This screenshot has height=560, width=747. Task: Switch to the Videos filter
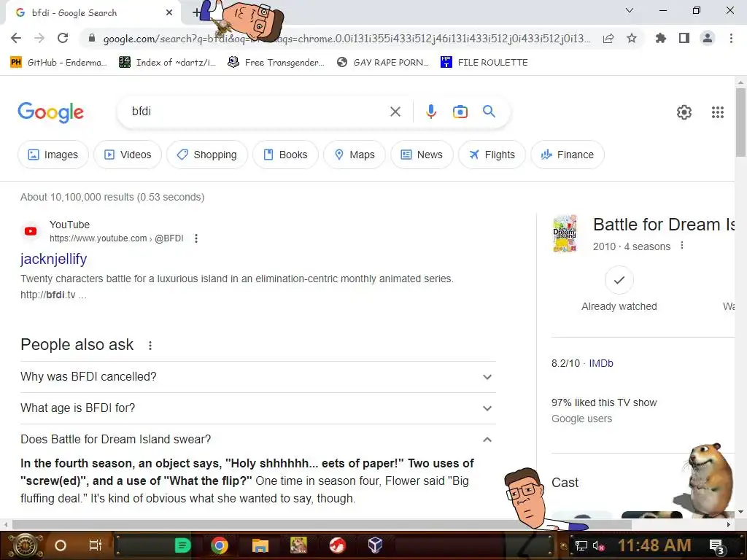[x=128, y=155]
